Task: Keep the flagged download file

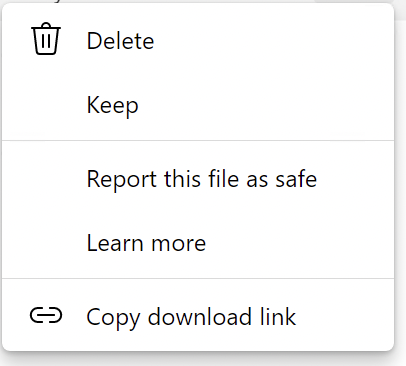Action: pos(198,105)
